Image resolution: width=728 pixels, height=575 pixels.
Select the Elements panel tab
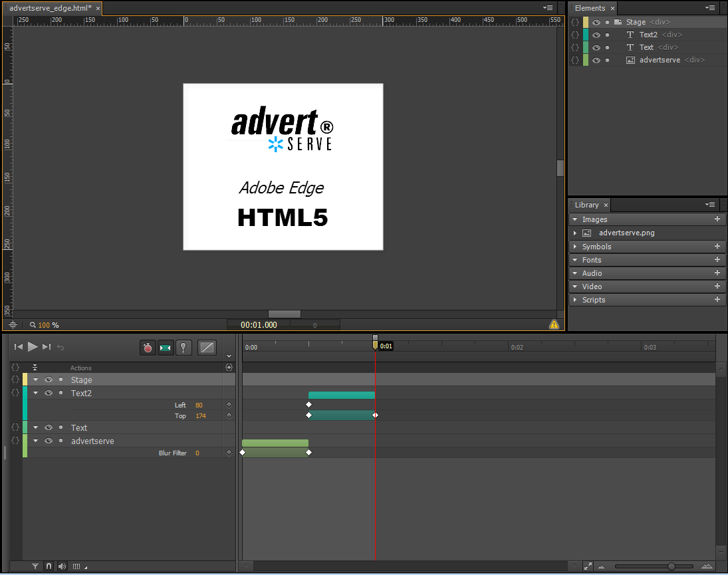590,8
